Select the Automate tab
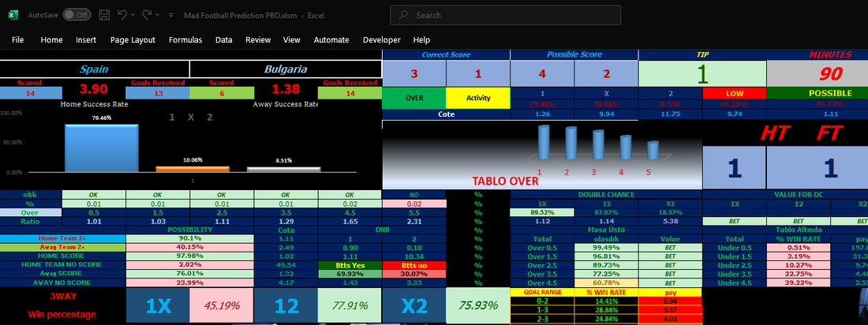 (331, 40)
